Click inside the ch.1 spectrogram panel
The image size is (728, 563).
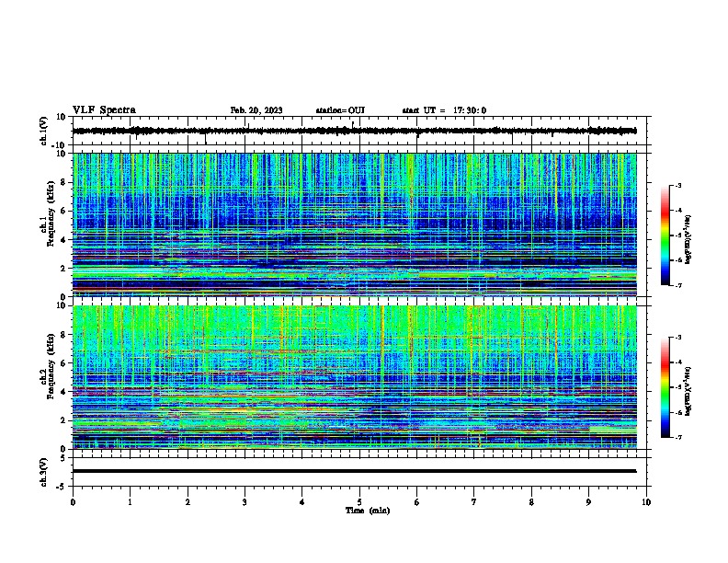coord(354,224)
